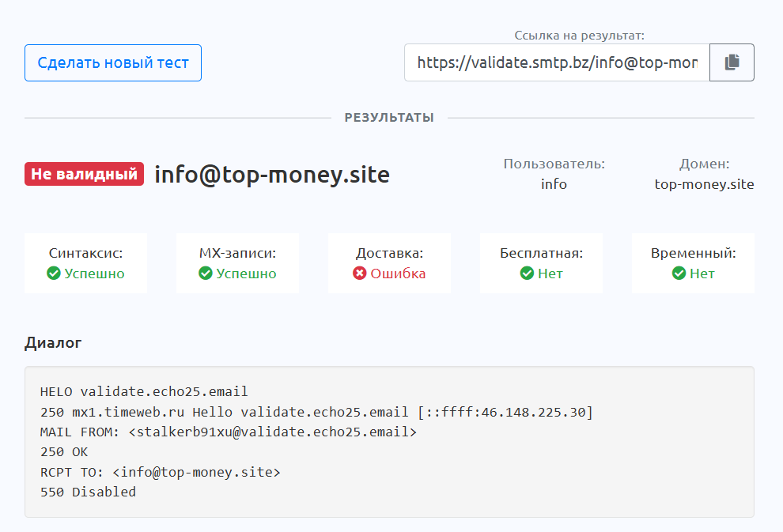Click the green checkmark under Бесплатная
Screen dimensions: 783x532
[528, 274]
